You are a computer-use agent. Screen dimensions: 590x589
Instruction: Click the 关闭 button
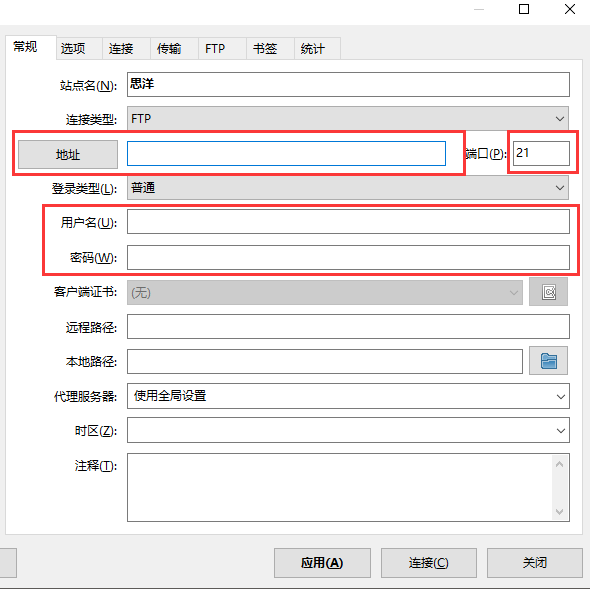[535, 563]
